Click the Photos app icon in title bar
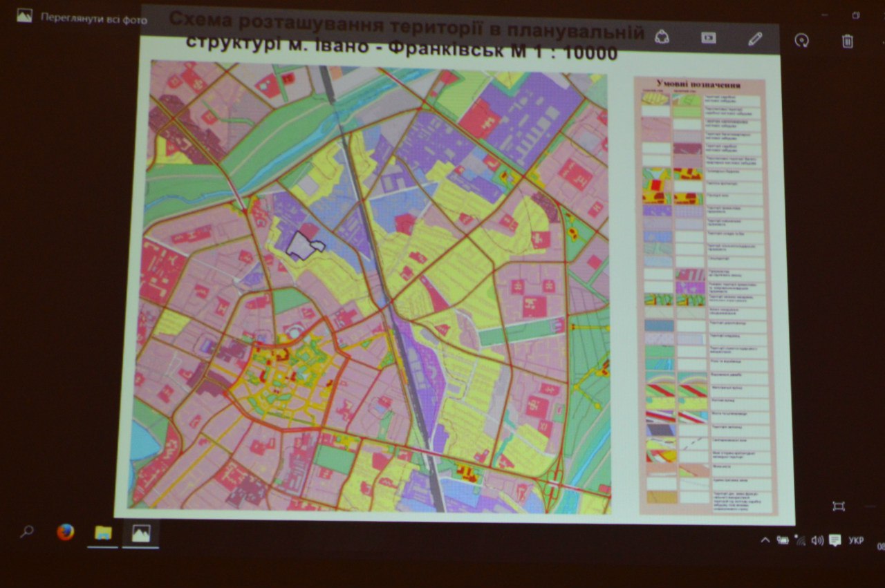 click(25, 17)
